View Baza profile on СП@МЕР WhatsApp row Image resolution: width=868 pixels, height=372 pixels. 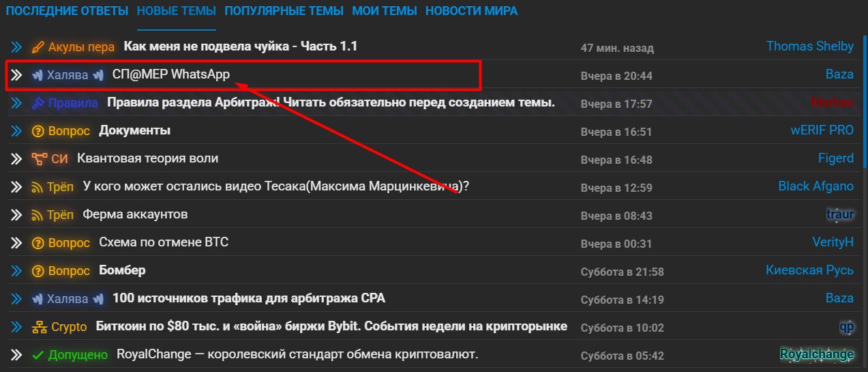click(839, 74)
